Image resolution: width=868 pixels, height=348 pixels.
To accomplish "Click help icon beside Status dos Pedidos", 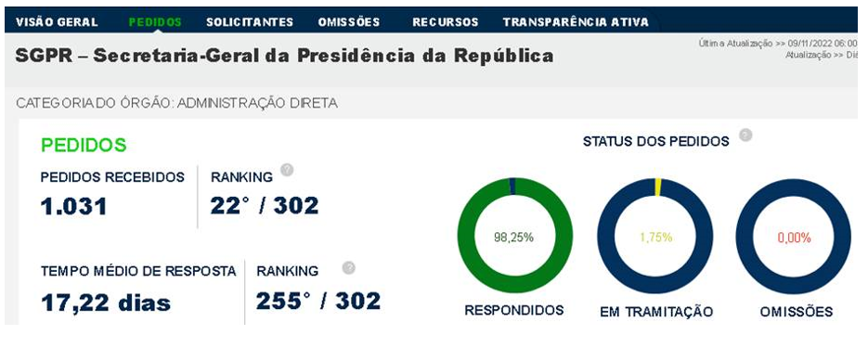I will (x=745, y=135).
